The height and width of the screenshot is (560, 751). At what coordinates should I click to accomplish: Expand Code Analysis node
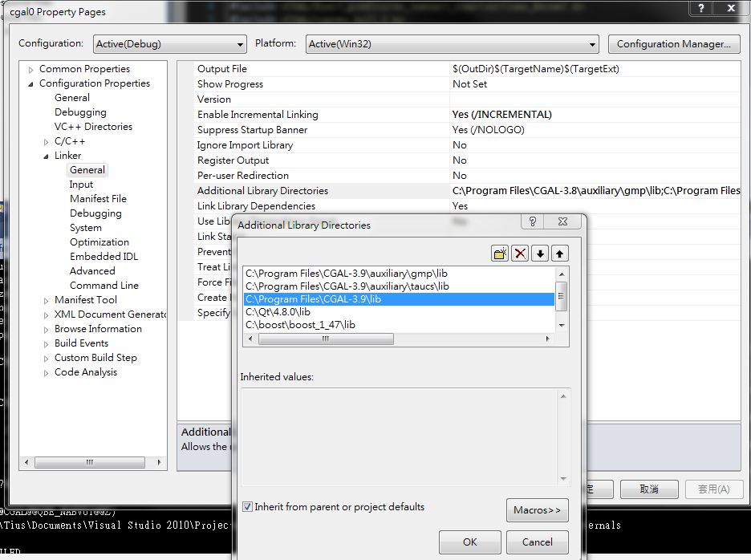pos(46,373)
